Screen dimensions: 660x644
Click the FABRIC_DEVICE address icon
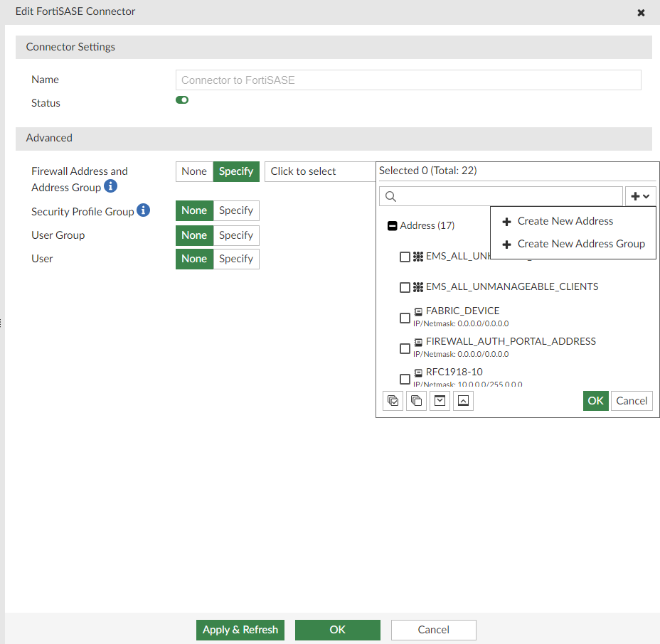[418, 310]
